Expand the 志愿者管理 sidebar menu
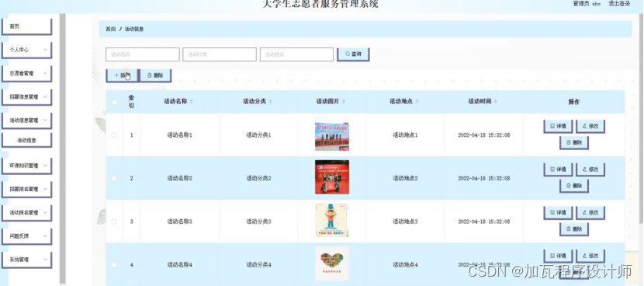Image resolution: width=644 pixels, height=286 pixels. click(x=26, y=74)
